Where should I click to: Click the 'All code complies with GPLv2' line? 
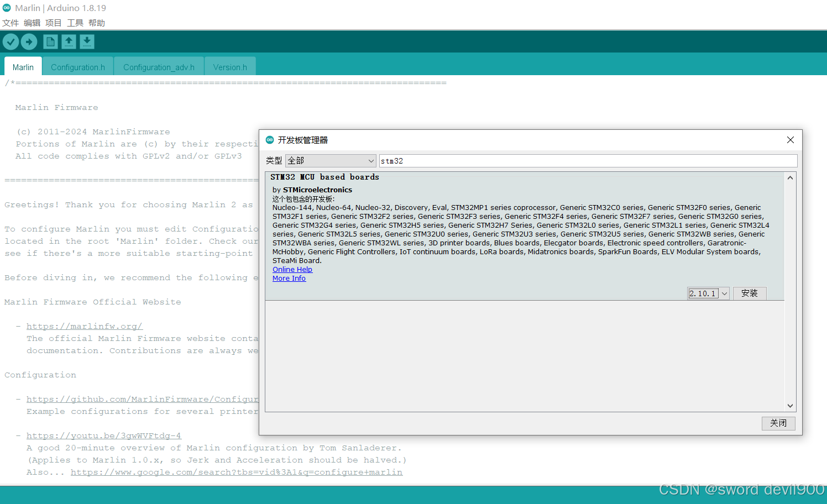(x=129, y=156)
